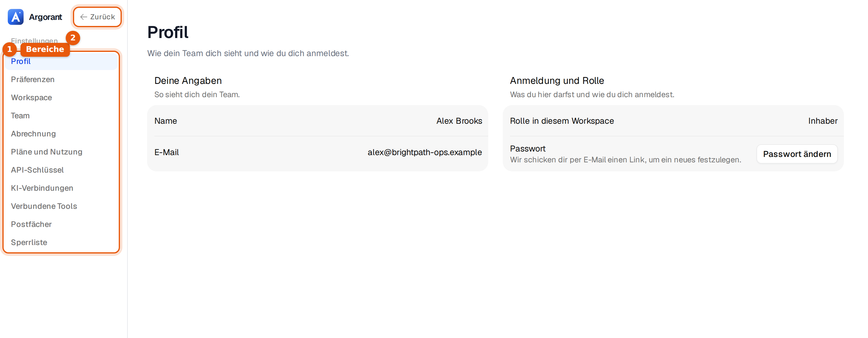Open the Präferenzen settings section
Viewport: 868px width, 338px height.
pyautogui.click(x=61, y=80)
